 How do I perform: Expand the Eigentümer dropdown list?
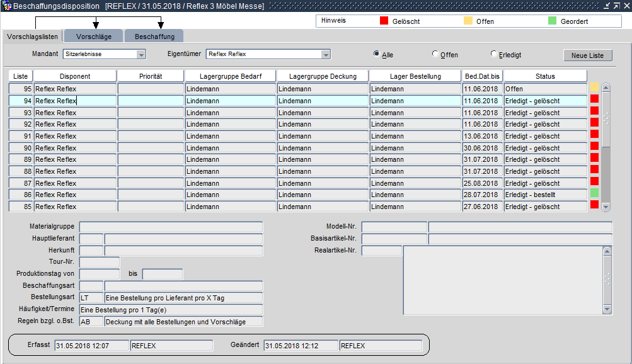pos(326,55)
